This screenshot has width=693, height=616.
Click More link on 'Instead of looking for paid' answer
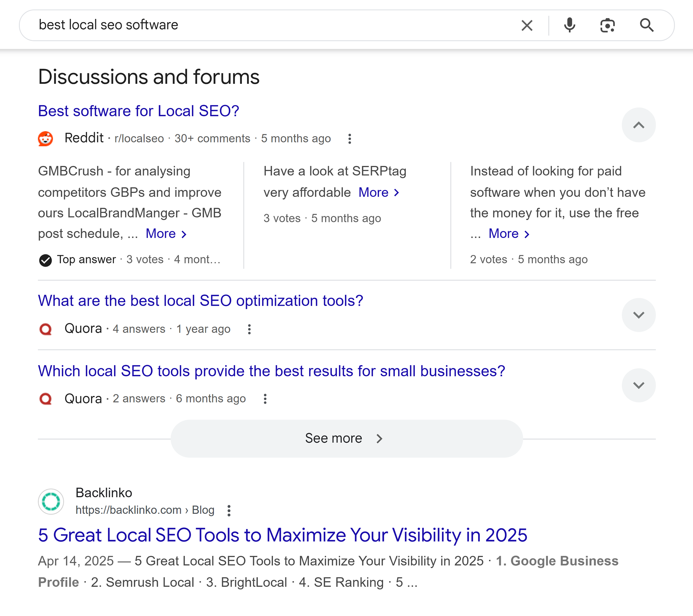click(509, 234)
